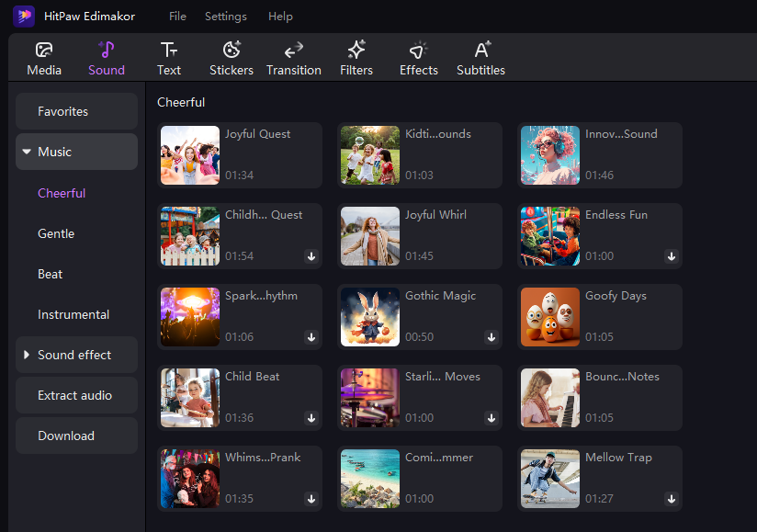Select the Joyful Quest track thumbnail
The image size is (757, 532).
(190, 155)
